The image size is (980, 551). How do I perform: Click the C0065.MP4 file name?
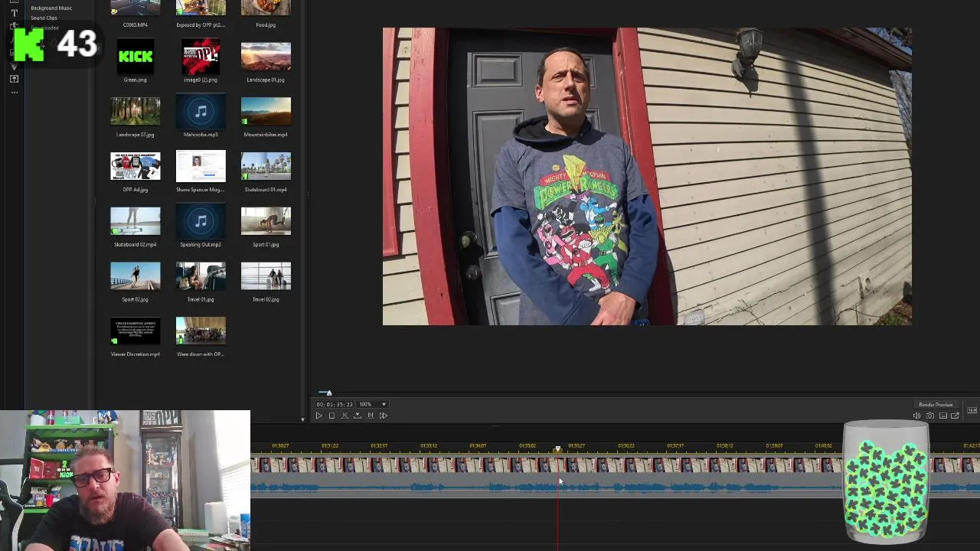click(x=136, y=24)
